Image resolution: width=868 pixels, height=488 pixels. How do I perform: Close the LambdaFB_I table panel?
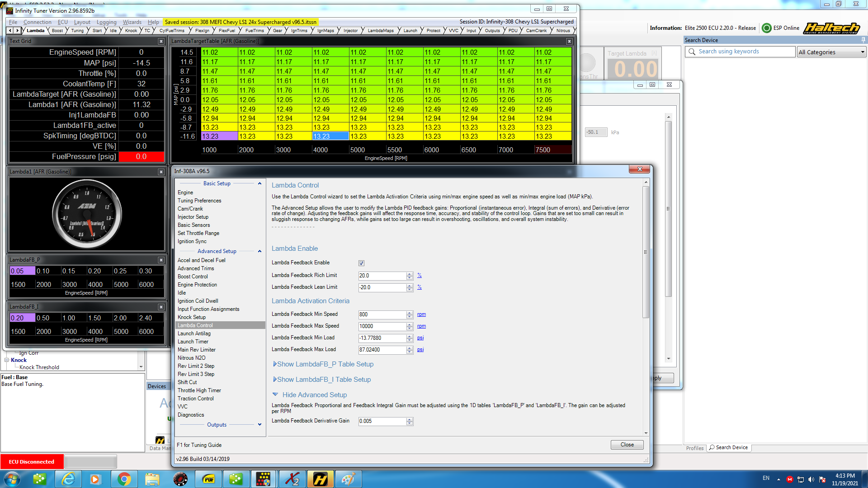click(x=161, y=307)
